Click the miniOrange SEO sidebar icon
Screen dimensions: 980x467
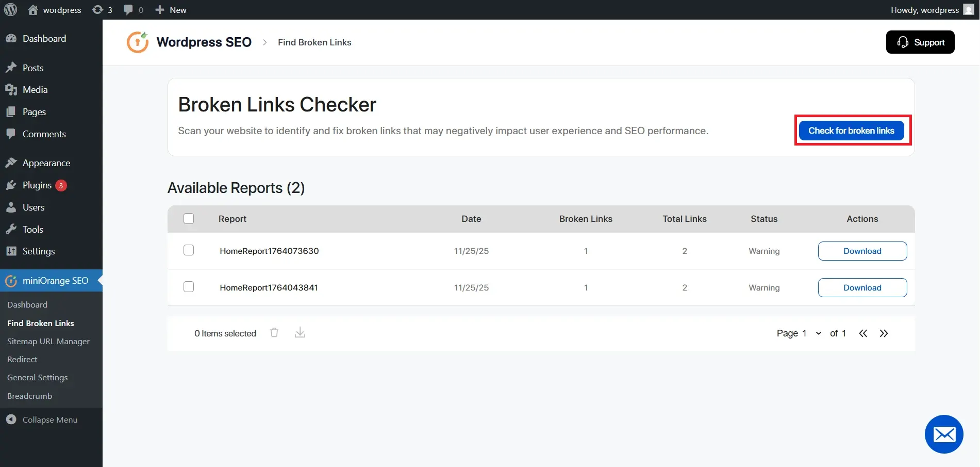pos(11,280)
